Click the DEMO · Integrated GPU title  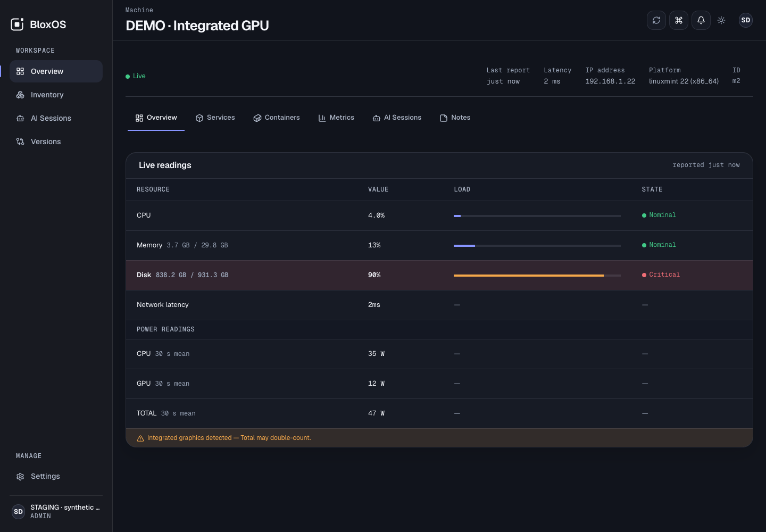point(197,26)
